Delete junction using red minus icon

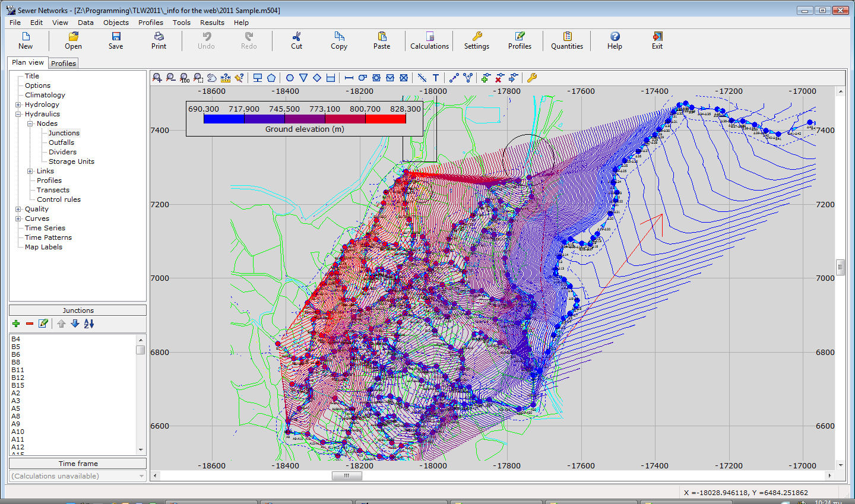coord(30,324)
